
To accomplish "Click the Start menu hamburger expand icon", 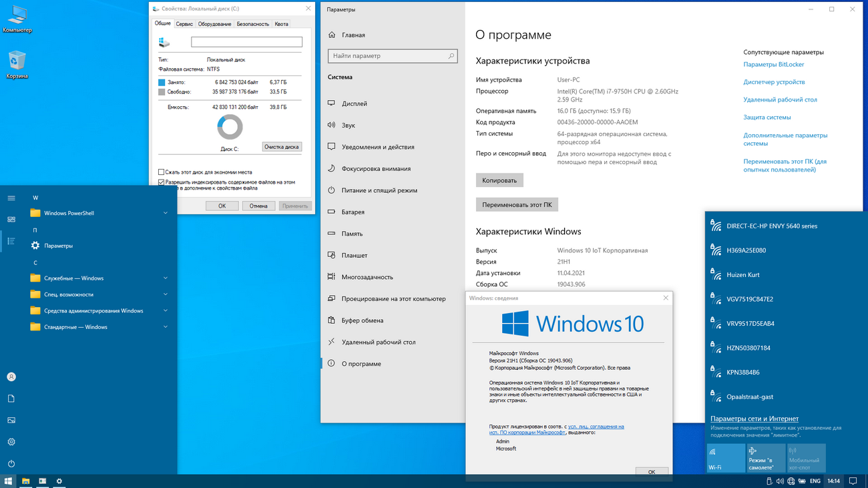I will (11, 198).
